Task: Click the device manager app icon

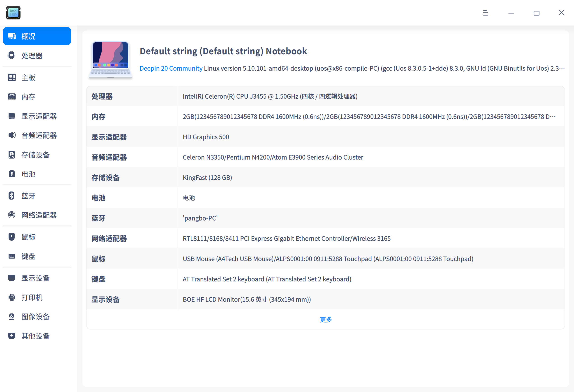Action: [13, 13]
